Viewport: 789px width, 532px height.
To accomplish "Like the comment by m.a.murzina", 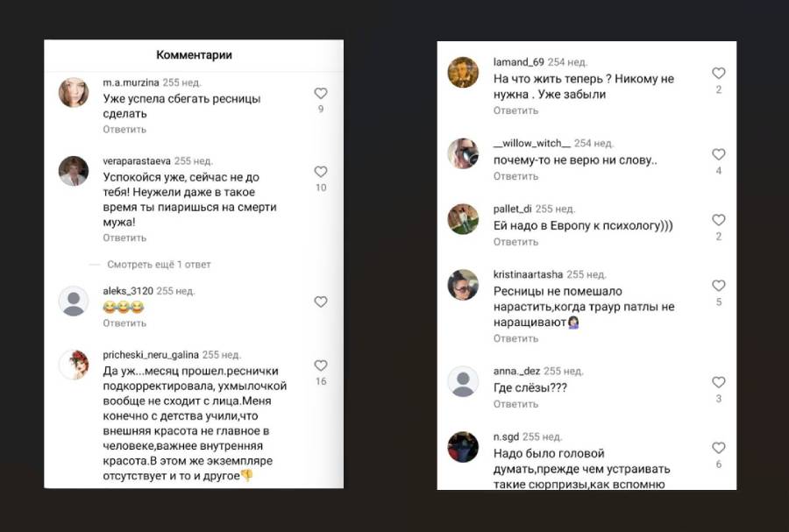I will pyautogui.click(x=321, y=93).
